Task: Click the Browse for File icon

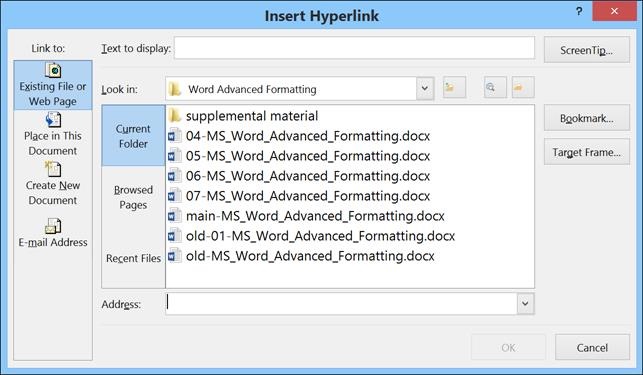Action: (523, 87)
